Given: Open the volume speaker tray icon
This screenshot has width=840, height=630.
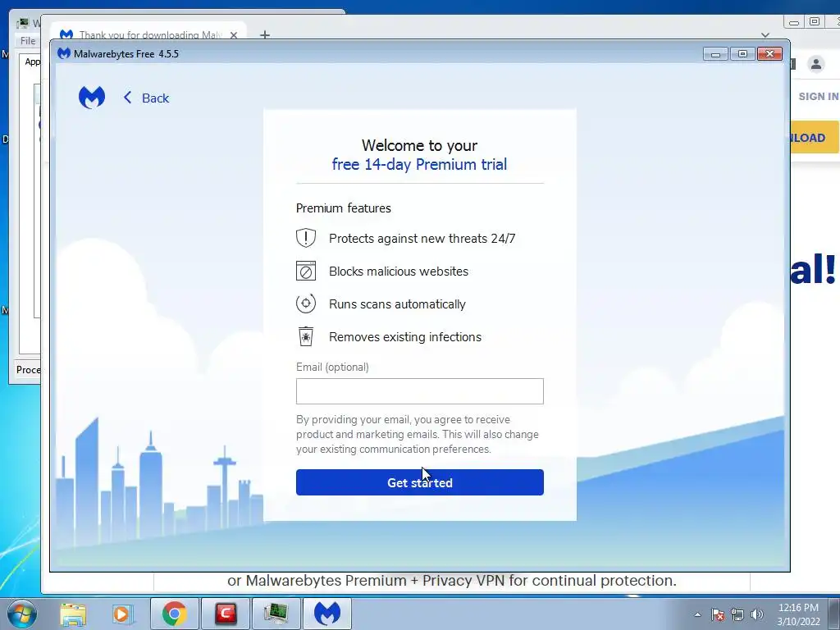Looking at the screenshot, I should click(x=757, y=614).
